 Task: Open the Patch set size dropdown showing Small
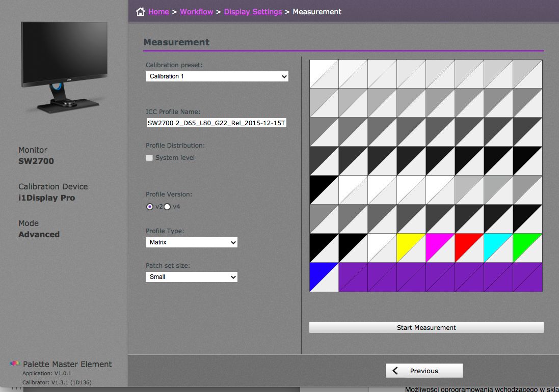[x=191, y=277]
